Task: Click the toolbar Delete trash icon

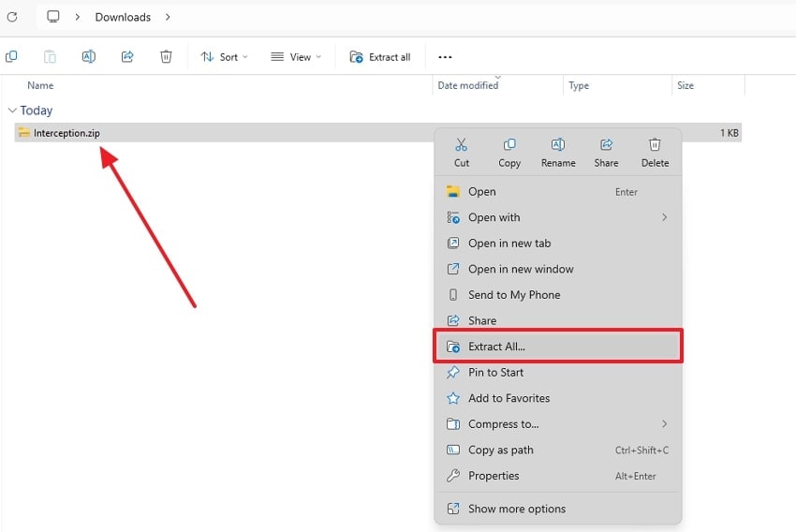Action: [x=166, y=56]
